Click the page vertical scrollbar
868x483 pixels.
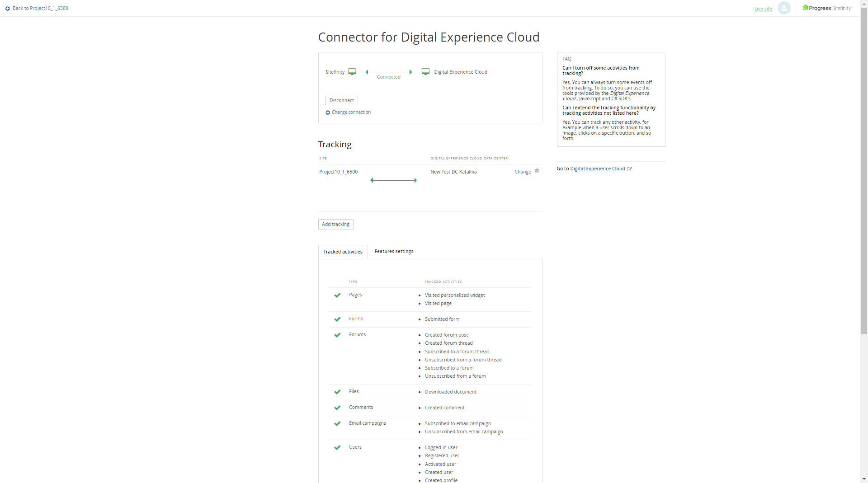pyautogui.click(x=864, y=172)
